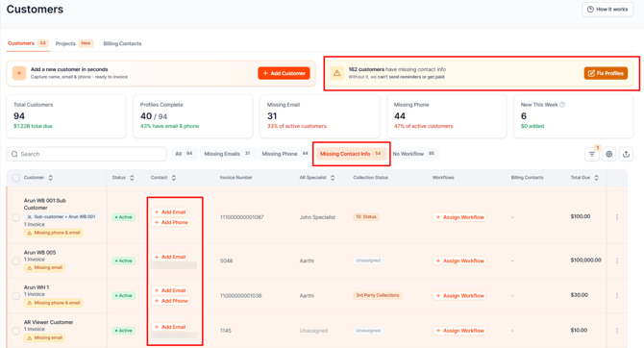Viewport: 644px width, 348px height.
Task: Open How it works help
Action: point(607,9)
